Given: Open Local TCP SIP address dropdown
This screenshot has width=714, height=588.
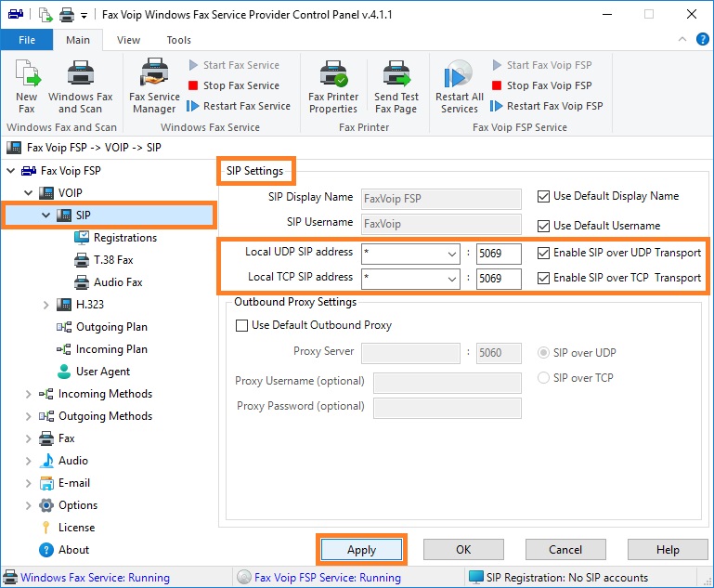Looking at the screenshot, I should tap(452, 279).
